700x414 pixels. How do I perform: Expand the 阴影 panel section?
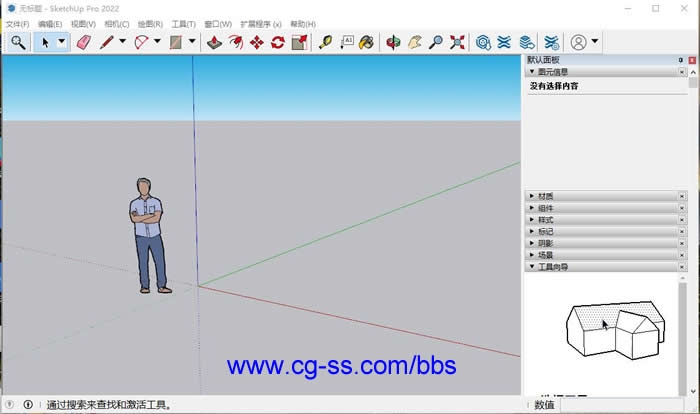click(546, 243)
